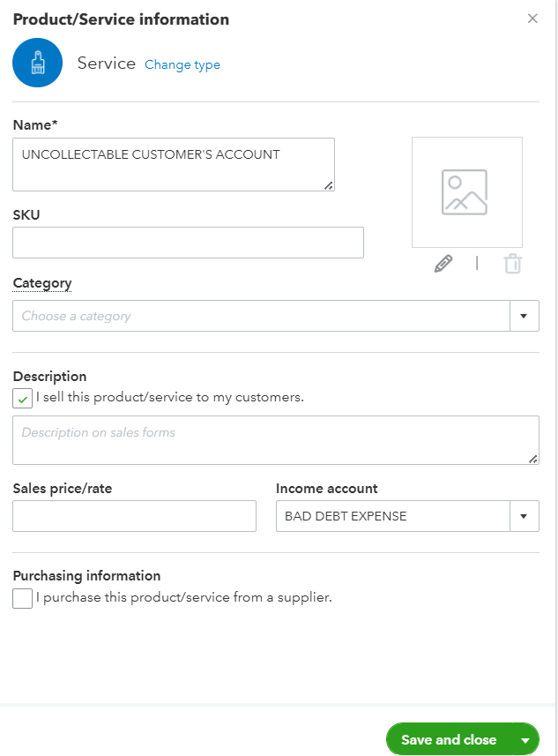Screen dimensions: 558x756
Task: Click the trash delete image icon
Action: pos(513,263)
